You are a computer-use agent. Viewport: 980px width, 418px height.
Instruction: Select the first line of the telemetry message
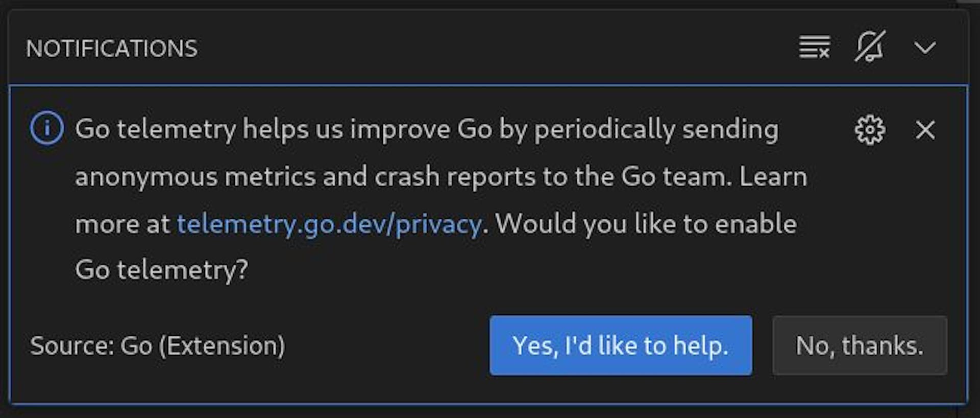tap(426, 129)
